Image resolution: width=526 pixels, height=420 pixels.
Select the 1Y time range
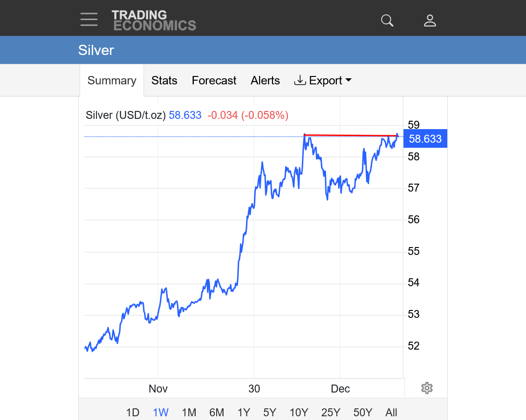[x=244, y=413]
